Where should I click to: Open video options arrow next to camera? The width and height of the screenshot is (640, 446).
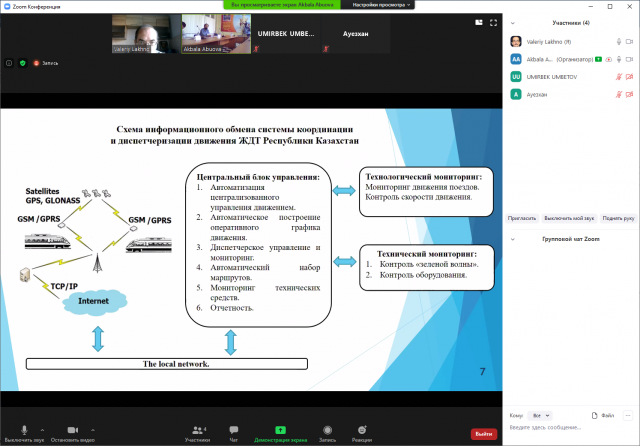pyautogui.click(x=93, y=430)
